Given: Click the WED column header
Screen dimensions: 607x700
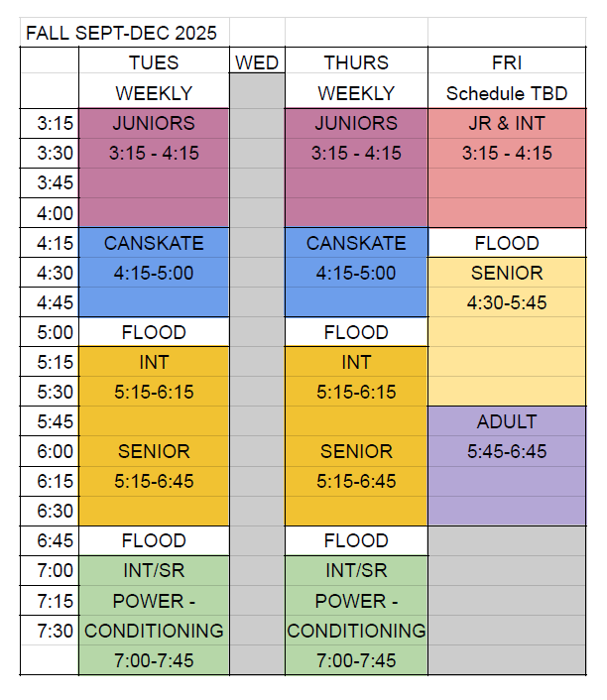Looking at the screenshot, I should [x=257, y=62].
